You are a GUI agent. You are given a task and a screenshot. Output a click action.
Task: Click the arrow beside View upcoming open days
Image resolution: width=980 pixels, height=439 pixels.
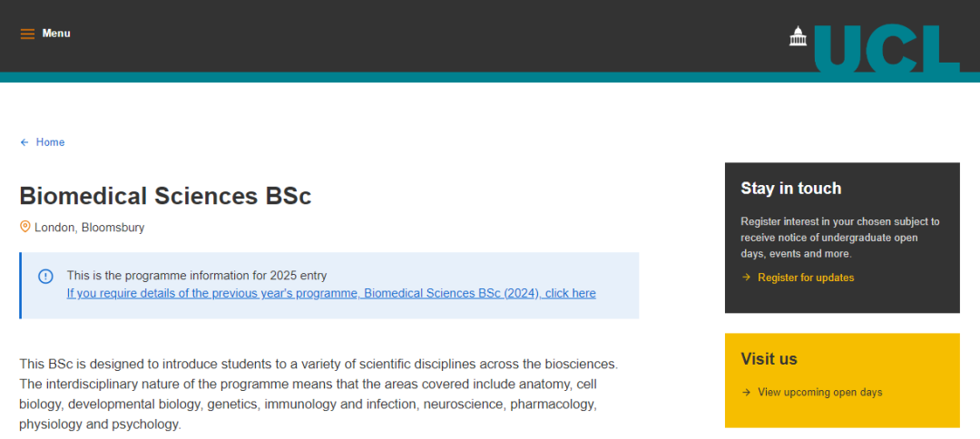pos(746,392)
